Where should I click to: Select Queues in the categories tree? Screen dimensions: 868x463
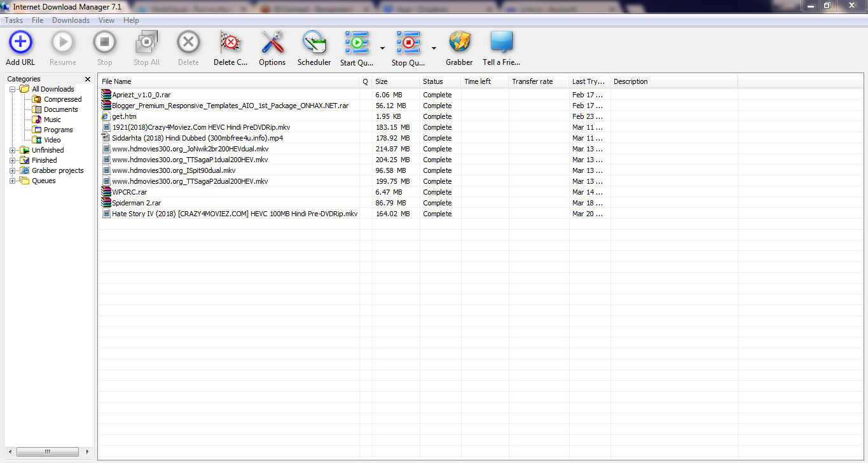(x=43, y=181)
